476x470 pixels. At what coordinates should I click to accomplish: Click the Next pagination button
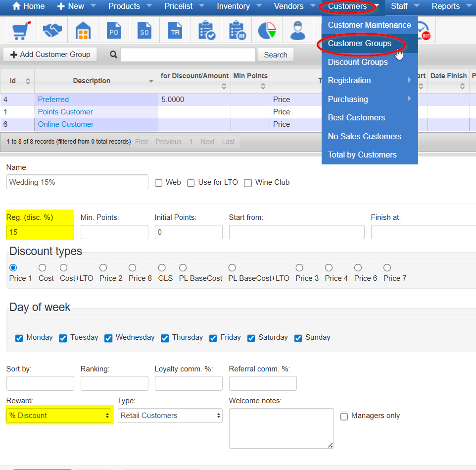(x=207, y=142)
